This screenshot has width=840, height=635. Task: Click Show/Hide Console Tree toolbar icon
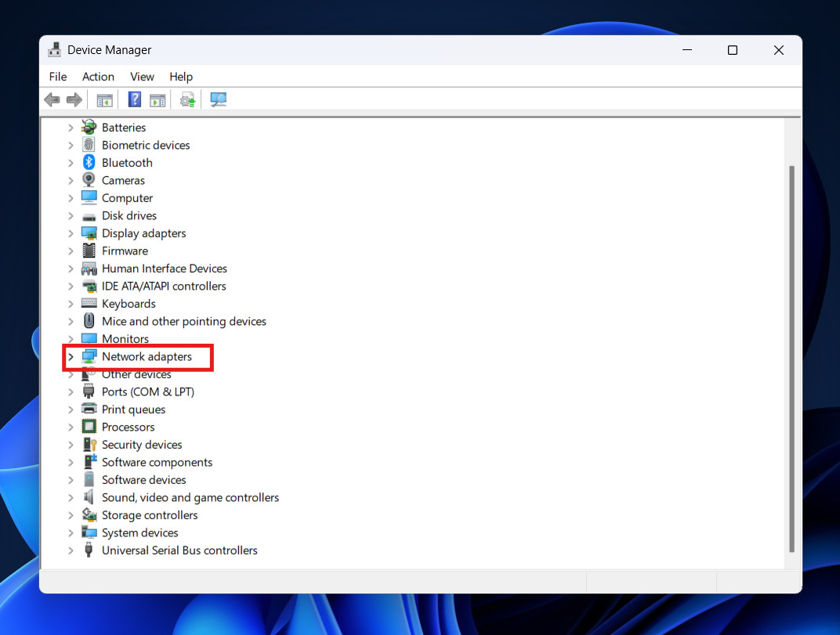104,99
